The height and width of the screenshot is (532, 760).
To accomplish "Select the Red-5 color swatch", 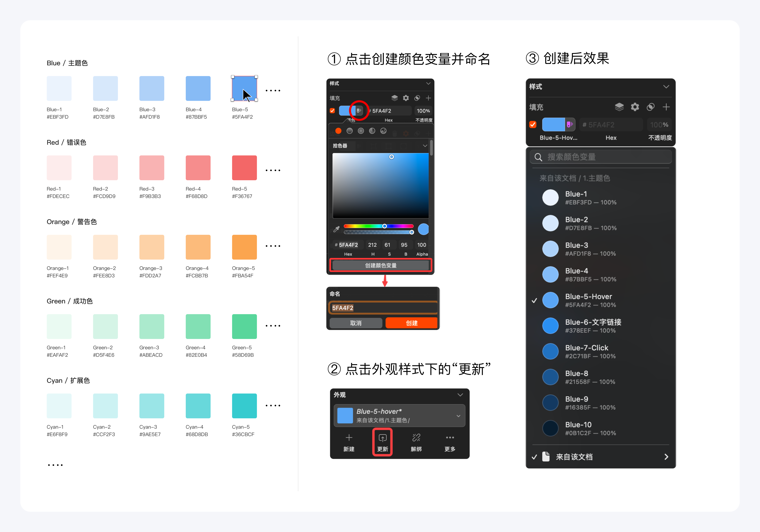I will click(x=244, y=168).
